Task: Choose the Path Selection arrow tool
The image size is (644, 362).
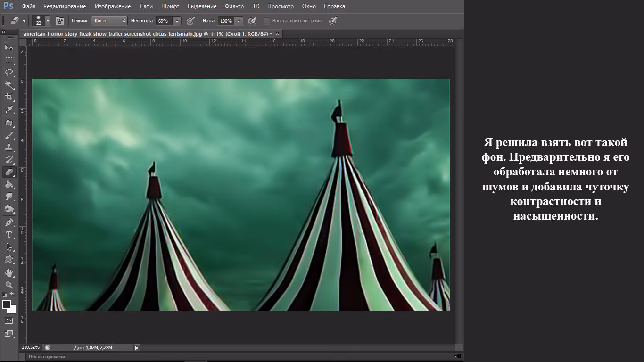Action: 9,247
